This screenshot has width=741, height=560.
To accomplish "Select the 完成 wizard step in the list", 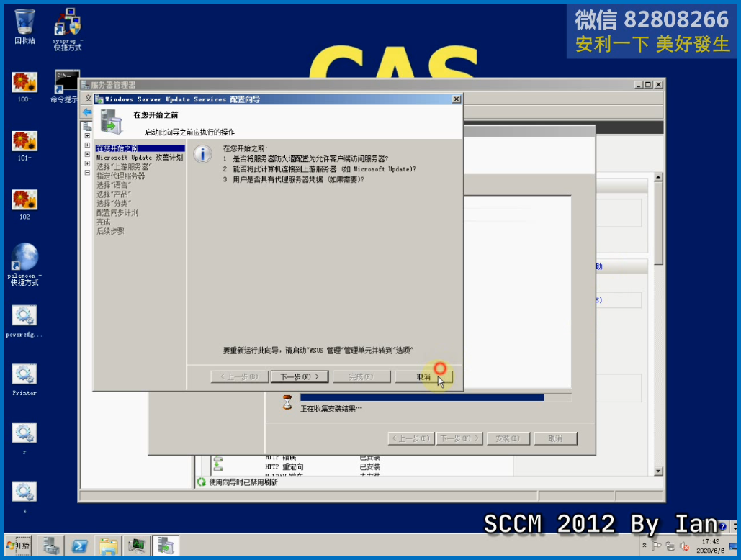I will pos(104,222).
